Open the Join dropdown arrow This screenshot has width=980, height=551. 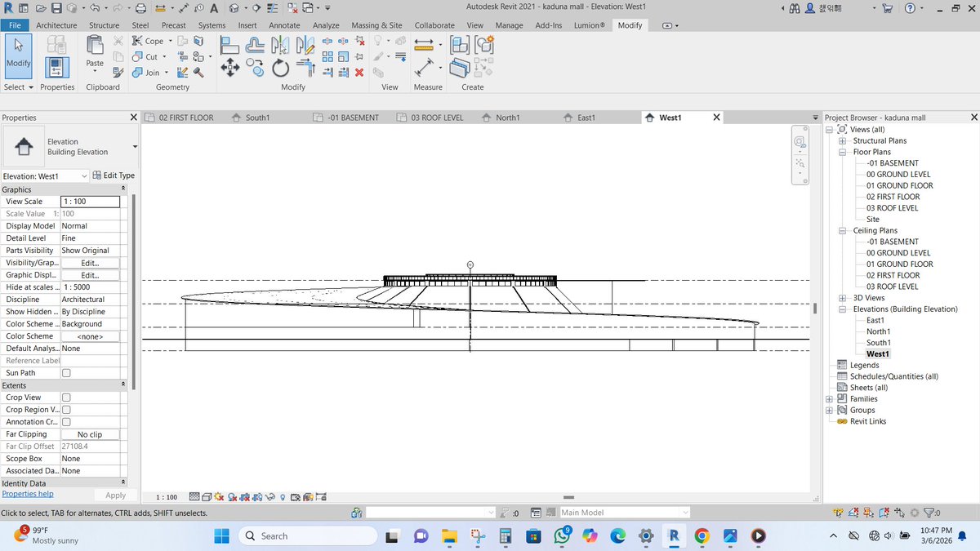(166, 73)
